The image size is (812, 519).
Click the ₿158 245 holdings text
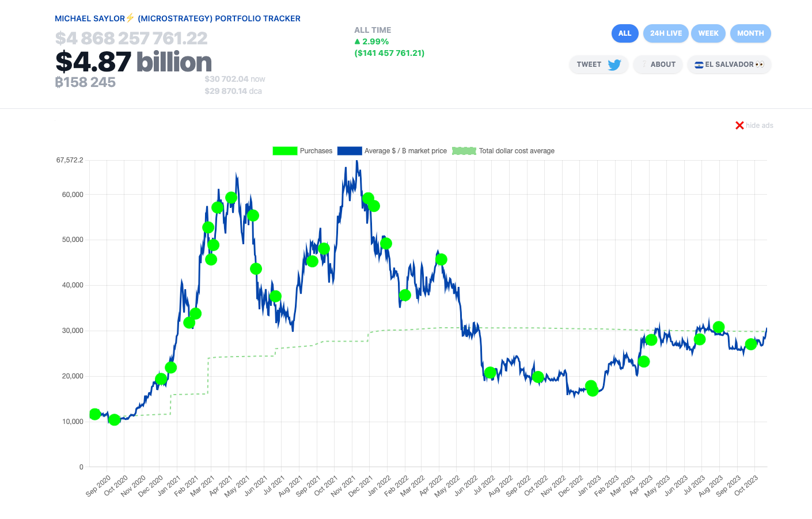[x=85, y=82]
